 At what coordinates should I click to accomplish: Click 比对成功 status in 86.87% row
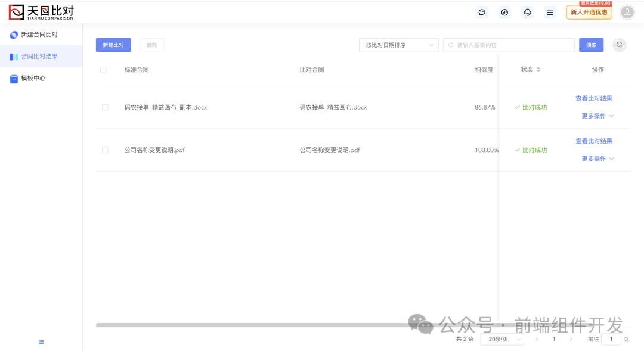531,107
